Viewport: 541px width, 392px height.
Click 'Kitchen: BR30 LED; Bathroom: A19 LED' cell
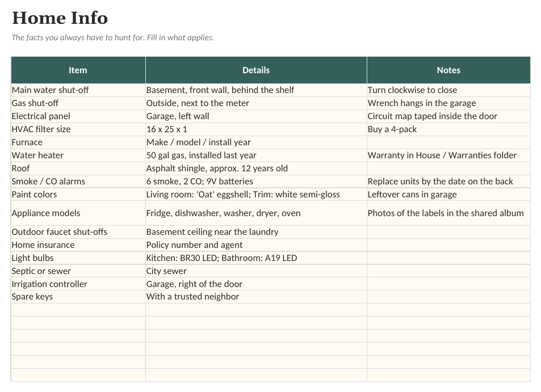tap(256, 258)
